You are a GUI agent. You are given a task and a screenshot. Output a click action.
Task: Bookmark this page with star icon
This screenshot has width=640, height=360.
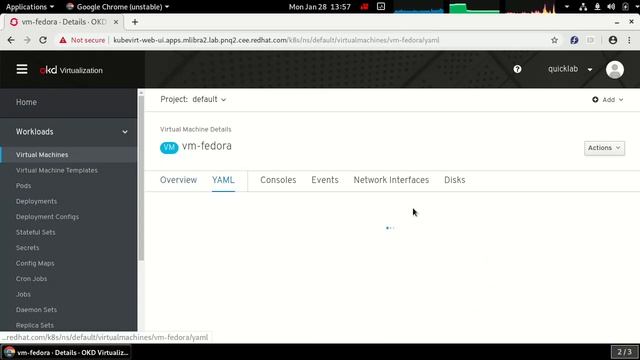point(554,40)
